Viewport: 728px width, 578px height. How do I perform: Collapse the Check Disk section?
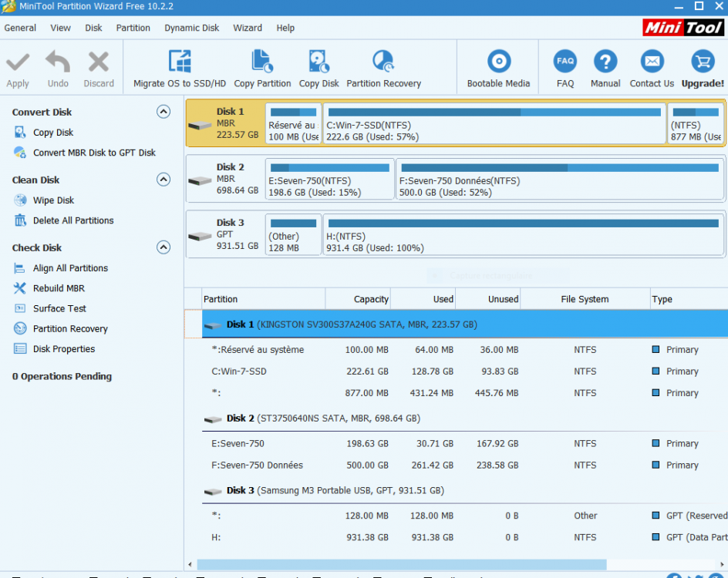[163, 247]
